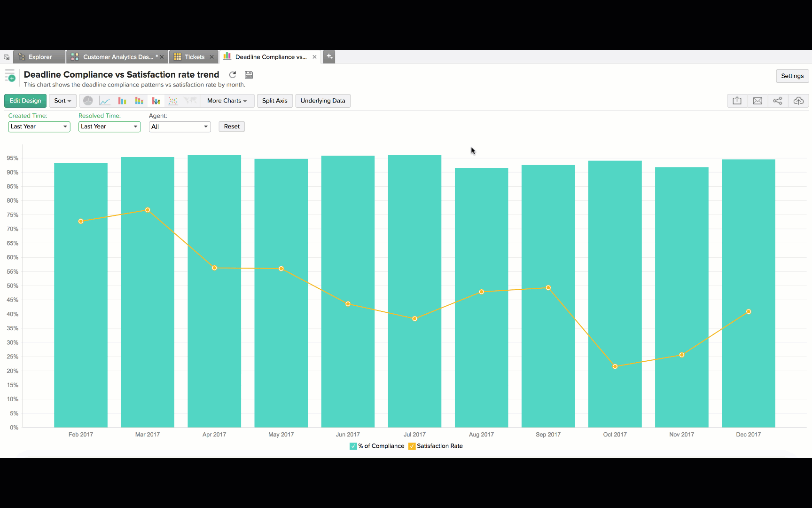812x508 pixels.
Task: Refresh the chart using the reload icon
Action: [233, 75]
